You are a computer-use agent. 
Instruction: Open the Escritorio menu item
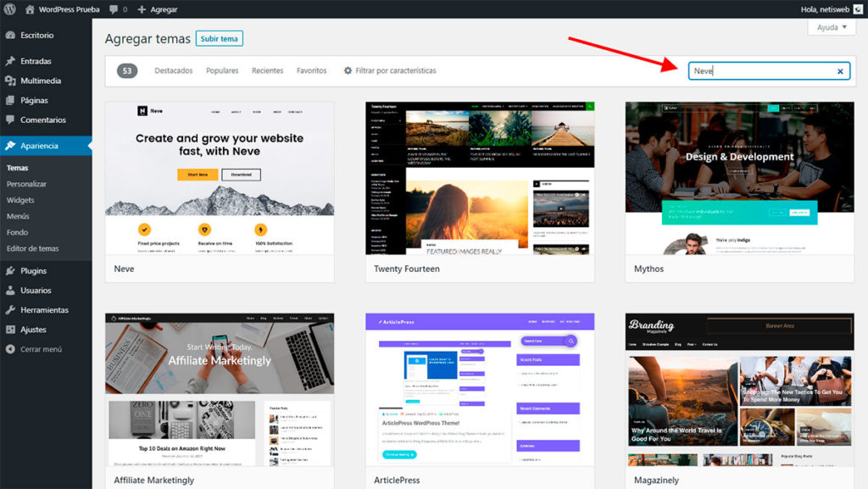[x=37, y=35]
